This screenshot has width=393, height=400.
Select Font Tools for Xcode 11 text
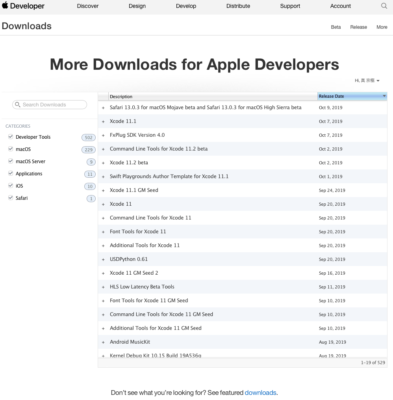[138, 231]
